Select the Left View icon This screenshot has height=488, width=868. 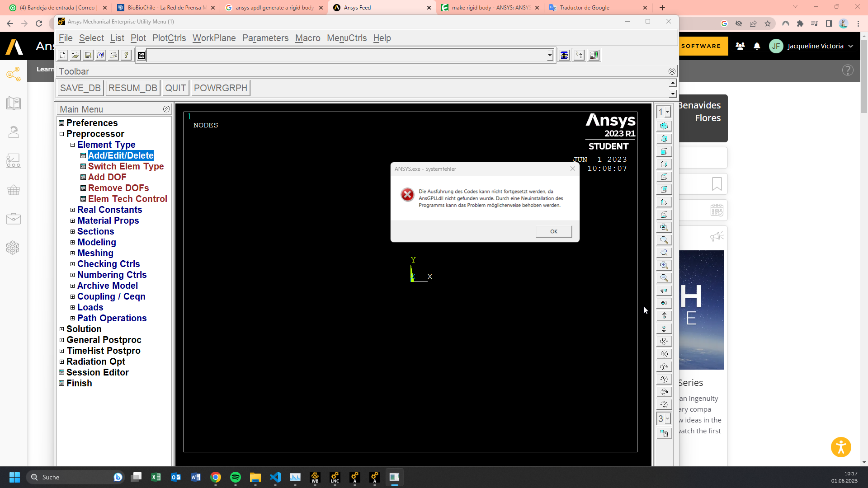click(664, 202)
